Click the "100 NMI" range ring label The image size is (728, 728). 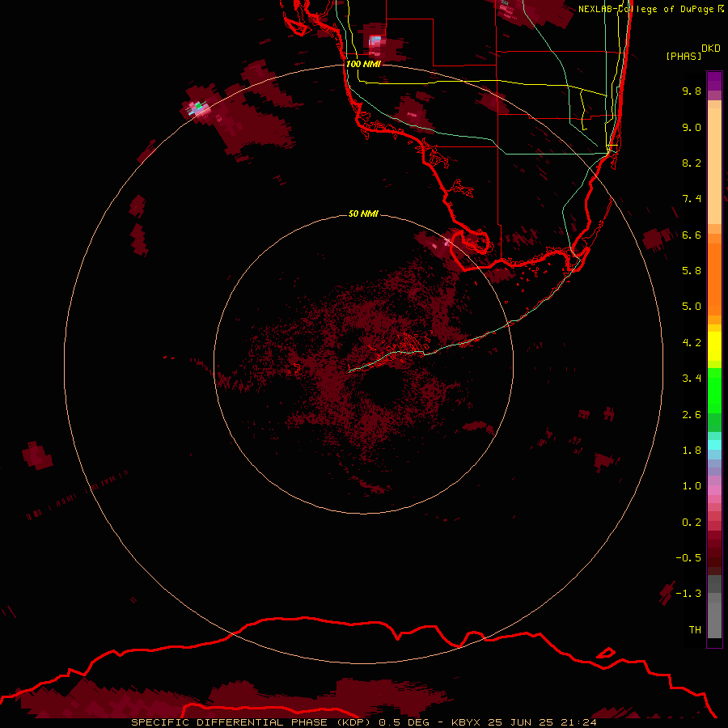(363, 64)
